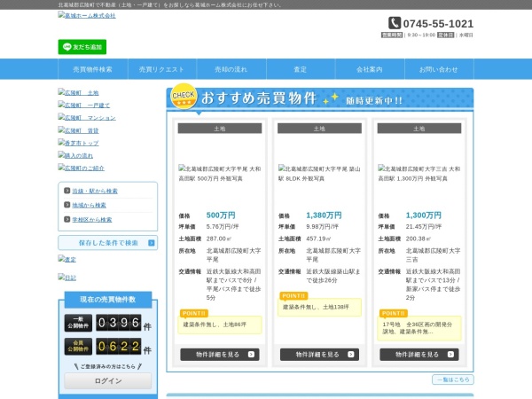Click the arrow icon on 500万円 property's detail button
The image size is (532, 399).
click(251, 354)
